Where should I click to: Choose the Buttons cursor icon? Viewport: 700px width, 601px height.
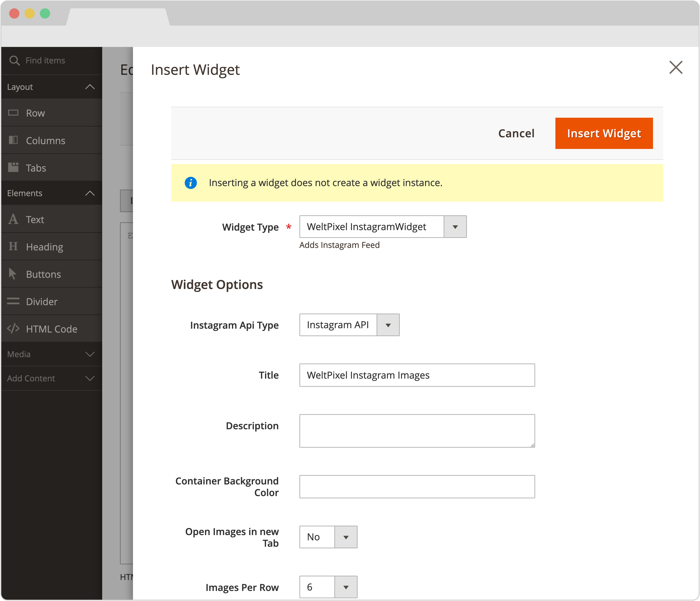[13, 274]
